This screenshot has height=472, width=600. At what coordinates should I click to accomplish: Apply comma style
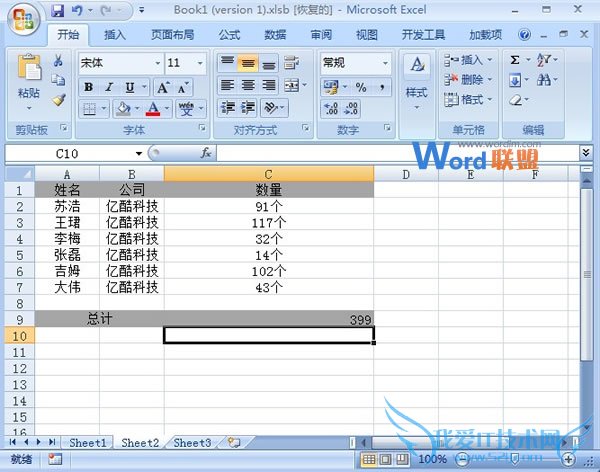click(382, 87)
